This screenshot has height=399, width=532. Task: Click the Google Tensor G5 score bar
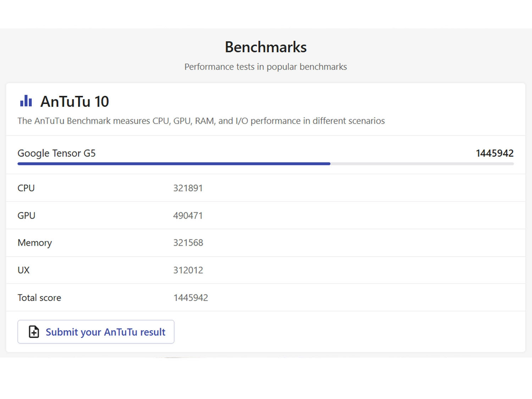[266, 164]
